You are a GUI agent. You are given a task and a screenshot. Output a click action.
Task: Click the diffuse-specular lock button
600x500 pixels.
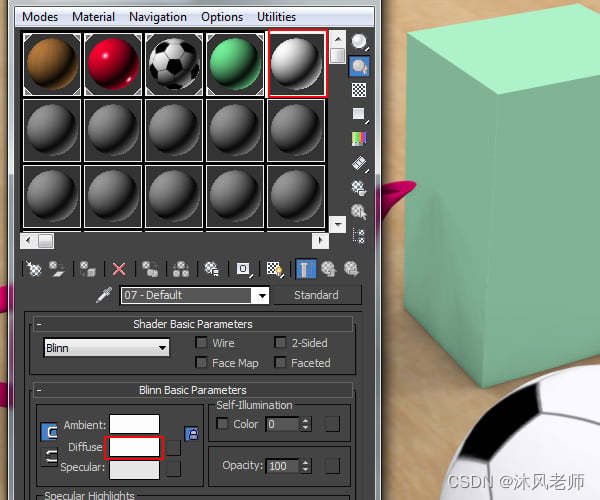point(49,456)
